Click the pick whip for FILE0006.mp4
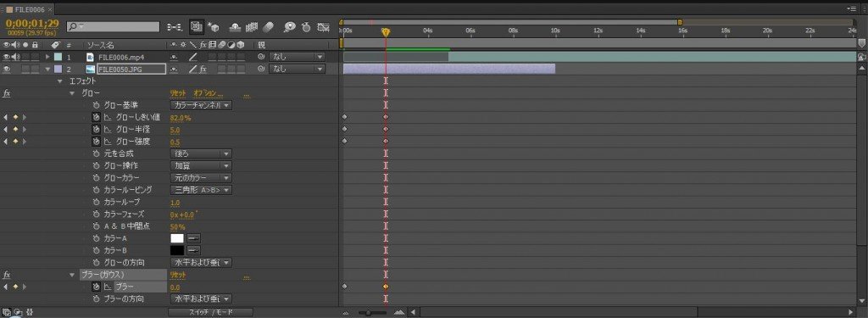Viewport: 868px width, 318px height. [x=261, y=57]
